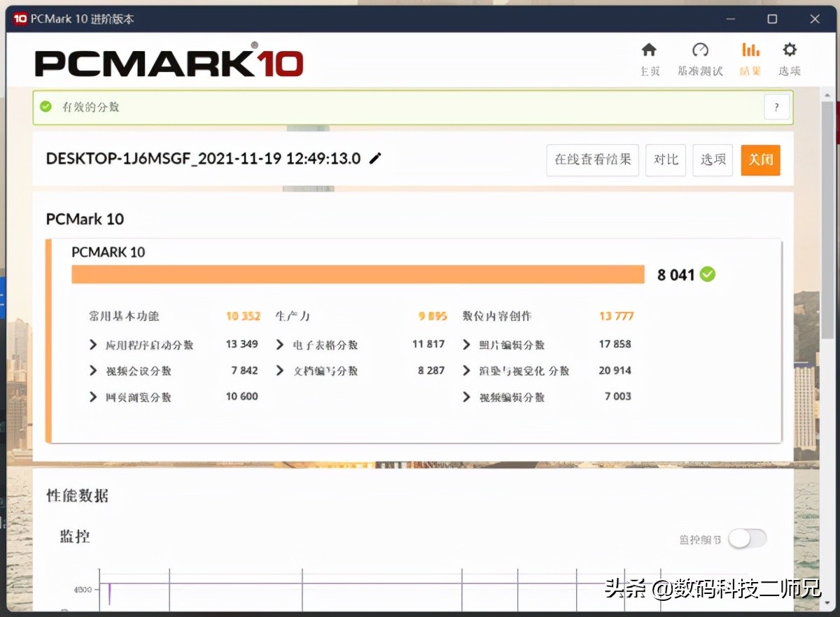Click the green check icon in the valid-score banner
The width and height of the screenshot is (840, 617).
[x=45, y=106]
